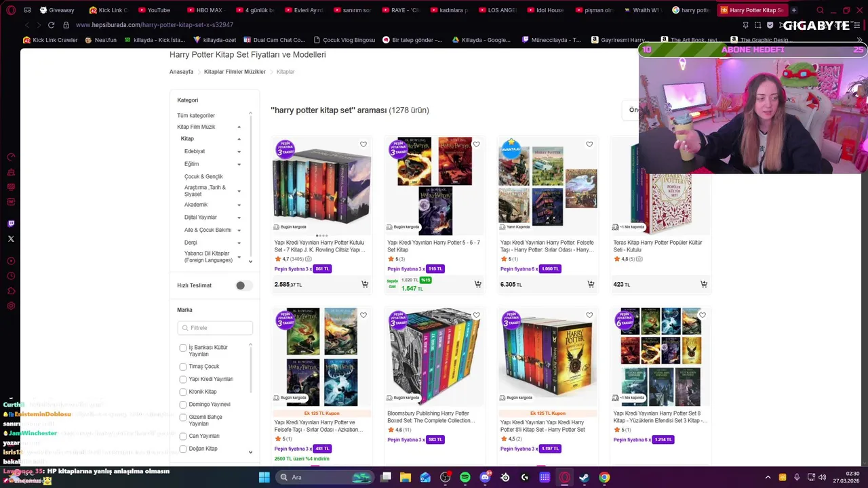The image size is (868, 488).
Task: Collapse the Kitap subcategory arrow
Action: (239, 139)
